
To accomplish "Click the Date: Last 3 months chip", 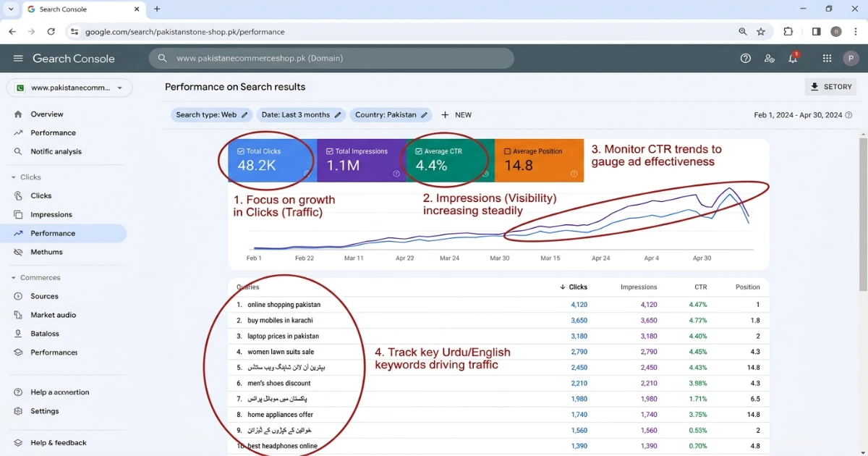I will coord(301,115).
